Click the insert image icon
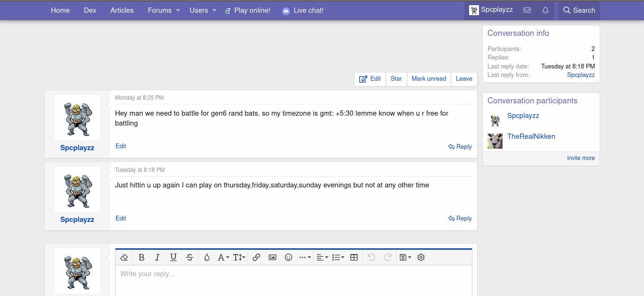Screen dimensions: 644x296 pos(272,257)
